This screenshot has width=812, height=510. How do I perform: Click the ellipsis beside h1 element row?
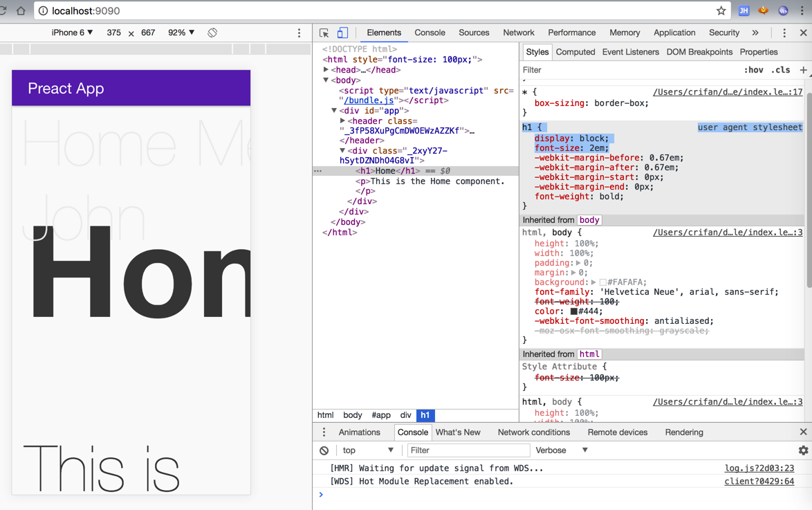coord(318,171)
